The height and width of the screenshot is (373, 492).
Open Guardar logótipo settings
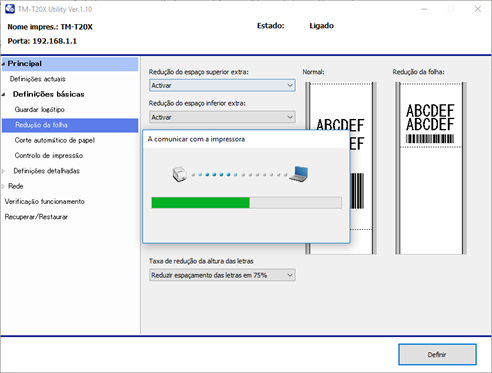(x=40, y=110)
